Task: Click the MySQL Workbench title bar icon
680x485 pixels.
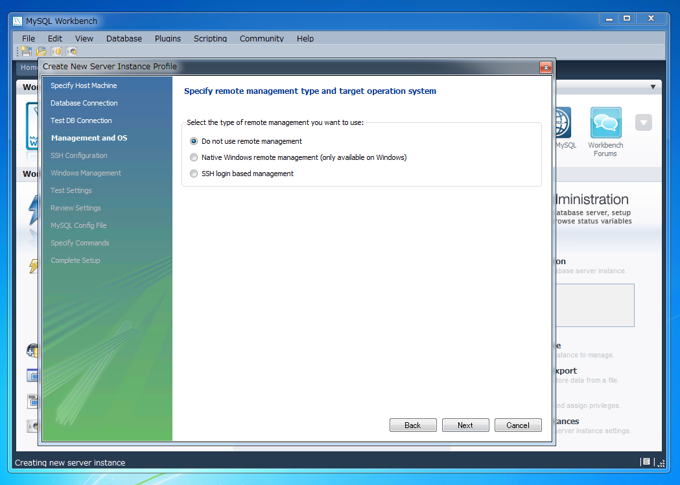Action: click(x=17, y=21)
